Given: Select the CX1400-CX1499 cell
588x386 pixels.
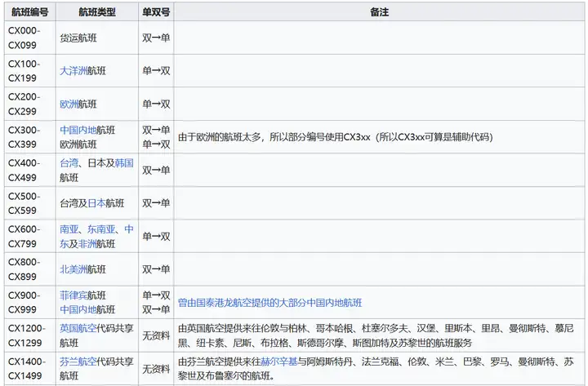Looking at the screenshot, I should [30, 369].
